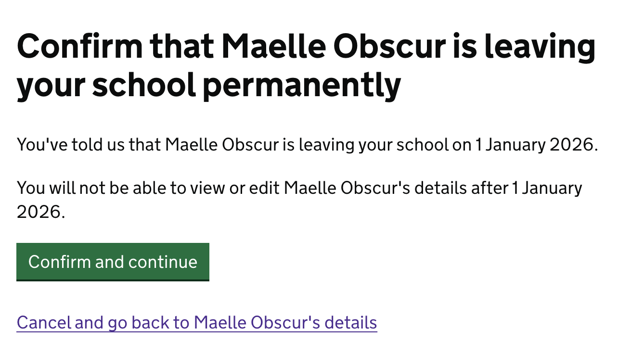The height and width of the screenshot is (354, 644).
Task: Click "Maelle Obscur's" in the second paragraph
Action: [x=347, y=188]
